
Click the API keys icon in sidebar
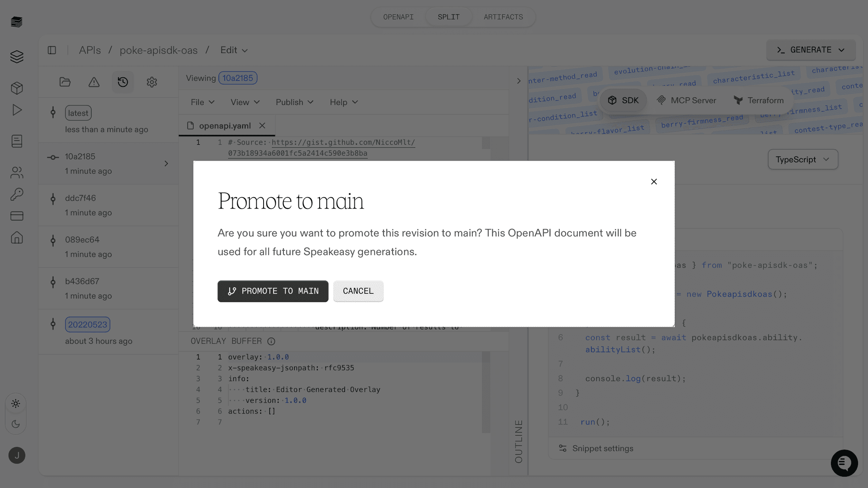click(x=17, y=194)
